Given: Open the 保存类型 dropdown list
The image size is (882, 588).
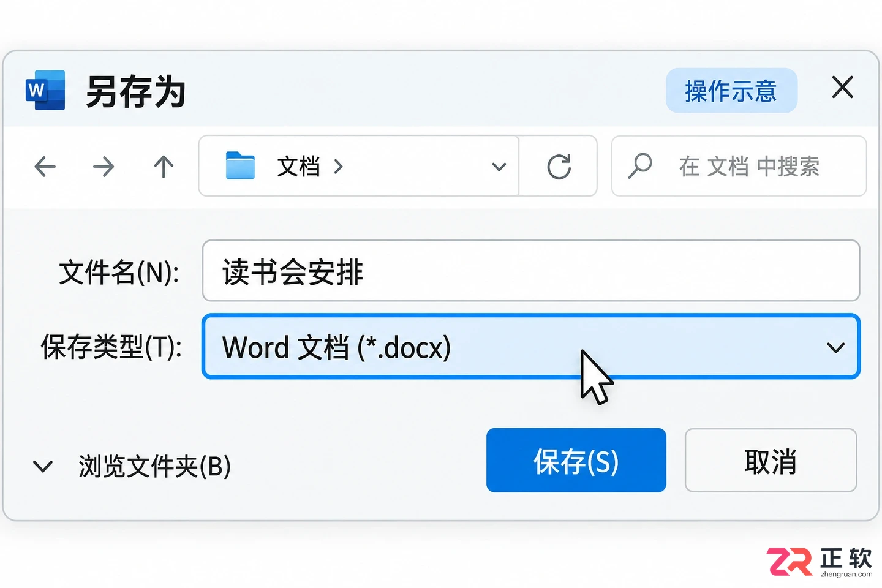Looking at the screenshot, I should [x=836, y=348].
